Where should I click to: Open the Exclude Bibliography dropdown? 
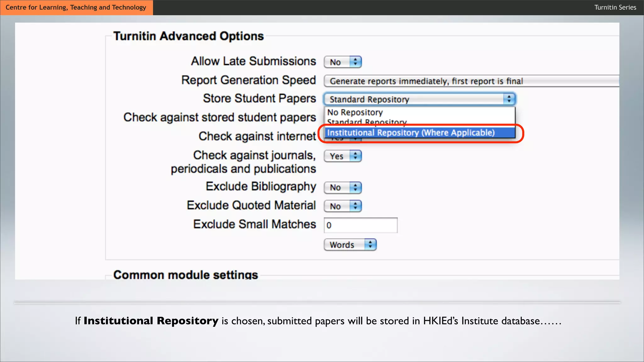click(337, 188)
